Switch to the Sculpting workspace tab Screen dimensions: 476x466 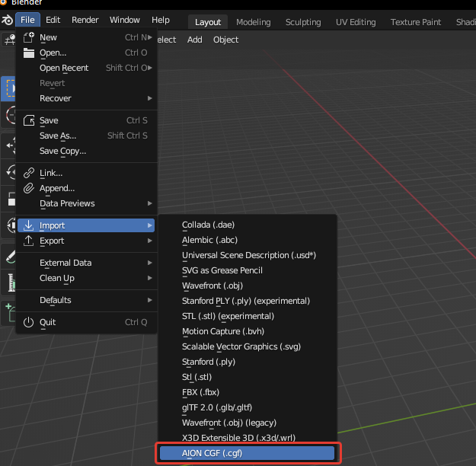303,22
